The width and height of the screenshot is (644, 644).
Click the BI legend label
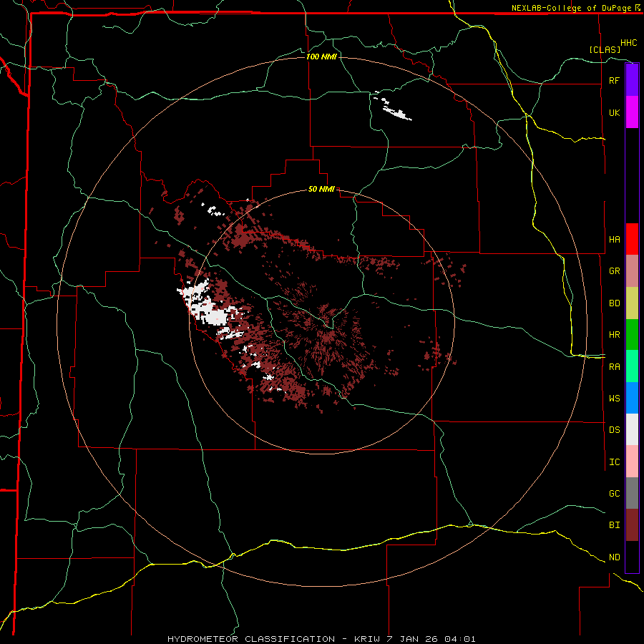(x=614, y=525)
